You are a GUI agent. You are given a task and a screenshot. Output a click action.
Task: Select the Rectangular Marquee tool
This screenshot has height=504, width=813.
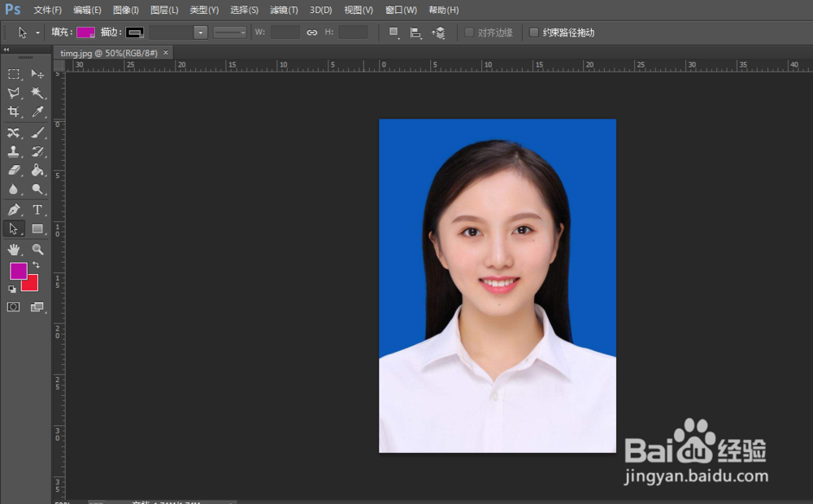[14, 74]
